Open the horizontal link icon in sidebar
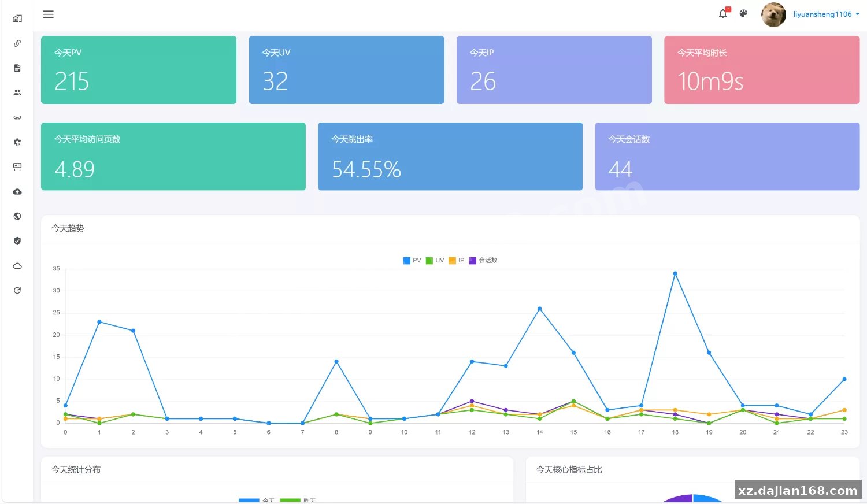 [17, 117]
